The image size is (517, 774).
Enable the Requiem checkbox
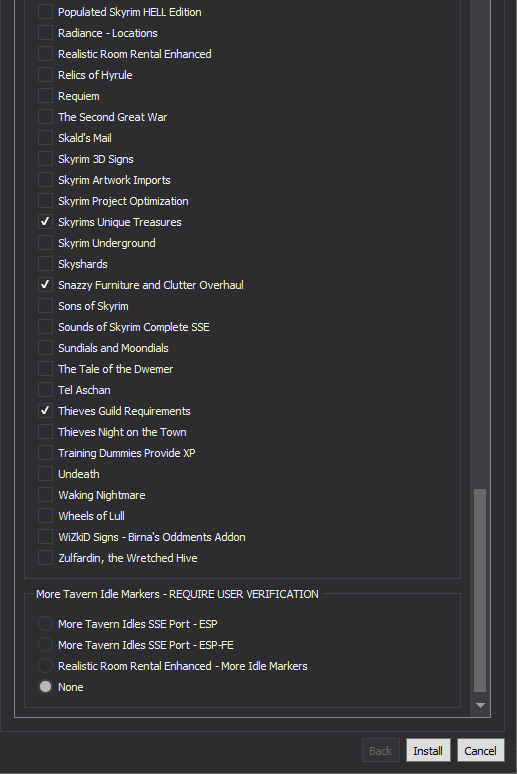tap(45, 96)
